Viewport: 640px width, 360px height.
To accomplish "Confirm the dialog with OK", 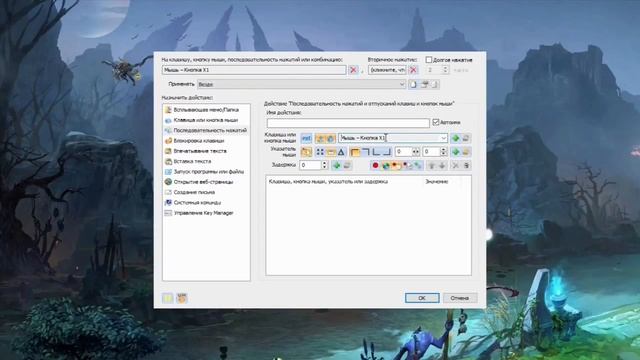I will pos(422,298).
